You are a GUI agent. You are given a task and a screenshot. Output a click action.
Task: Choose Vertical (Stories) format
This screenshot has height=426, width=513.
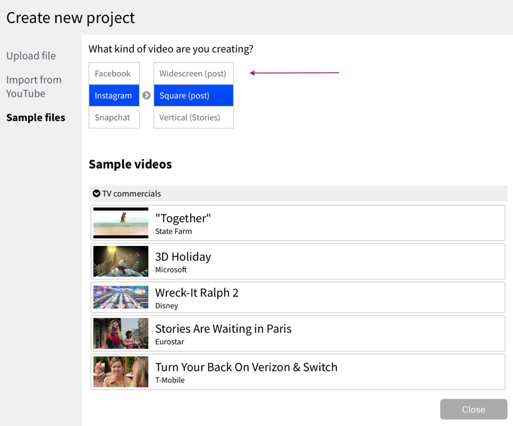coord(193,117)
